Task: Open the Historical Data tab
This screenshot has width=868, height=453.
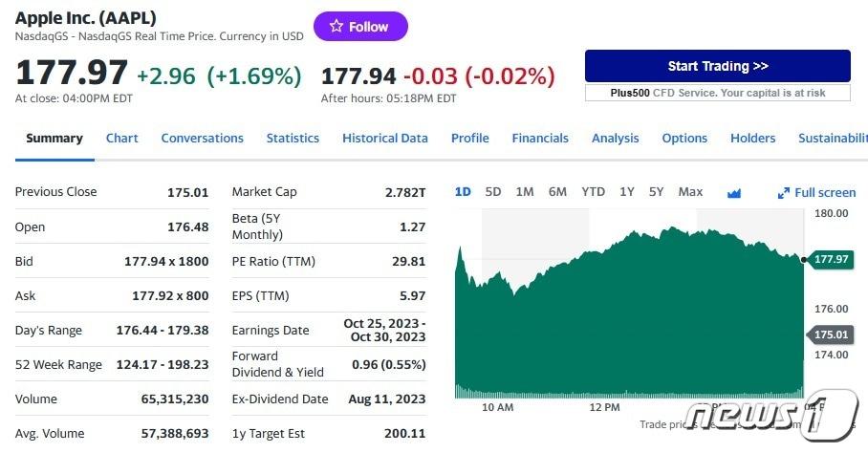Action: point(385,138)
